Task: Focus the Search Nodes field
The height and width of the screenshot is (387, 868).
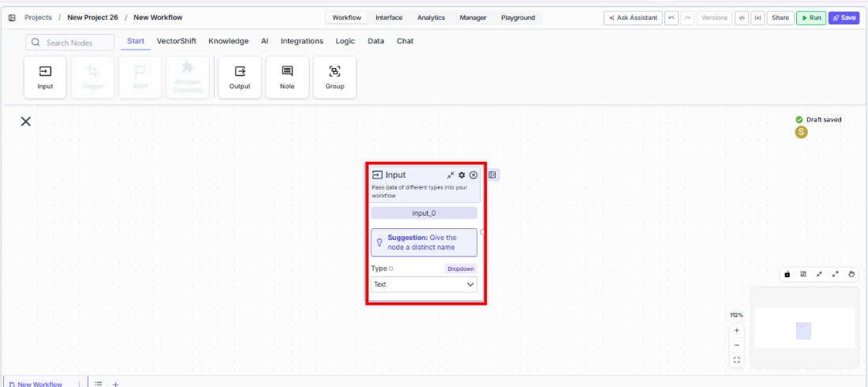Action: [69, 43]
